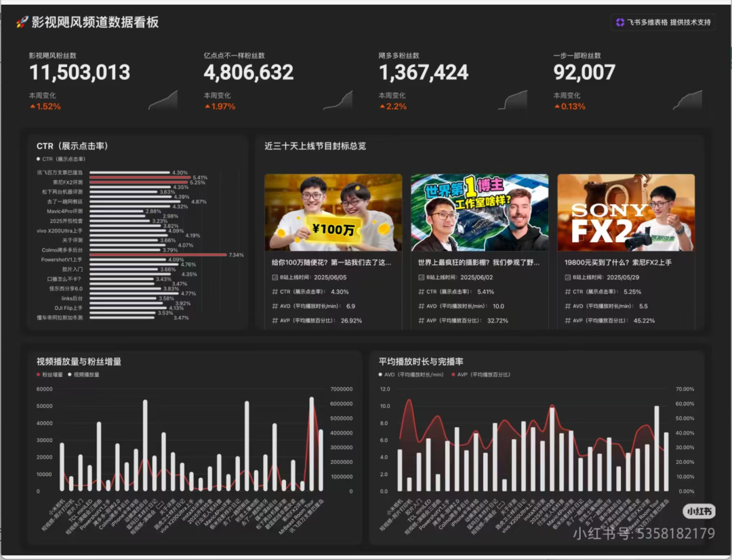Click the calendar icon next to 2025/05/29
The height and width of the screenshot is (560, 732).
tap(568, 277)
